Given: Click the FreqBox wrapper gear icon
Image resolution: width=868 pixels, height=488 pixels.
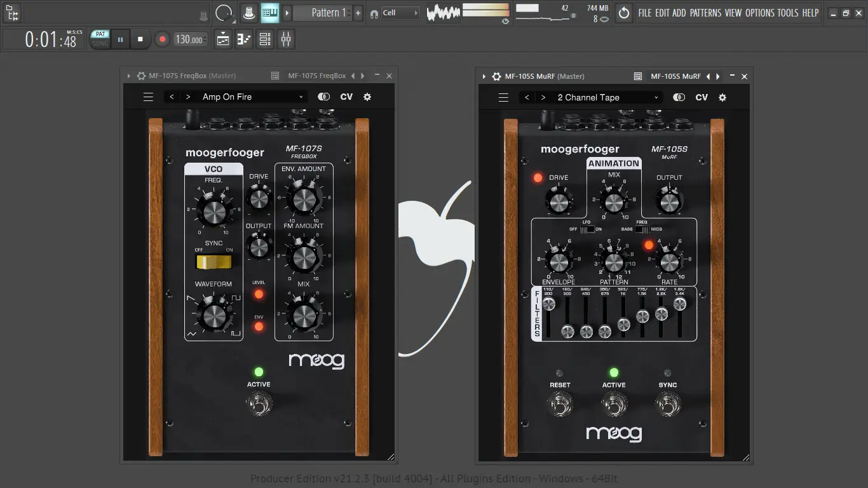Looking at the screenshot, I should [x=141, y=76].
